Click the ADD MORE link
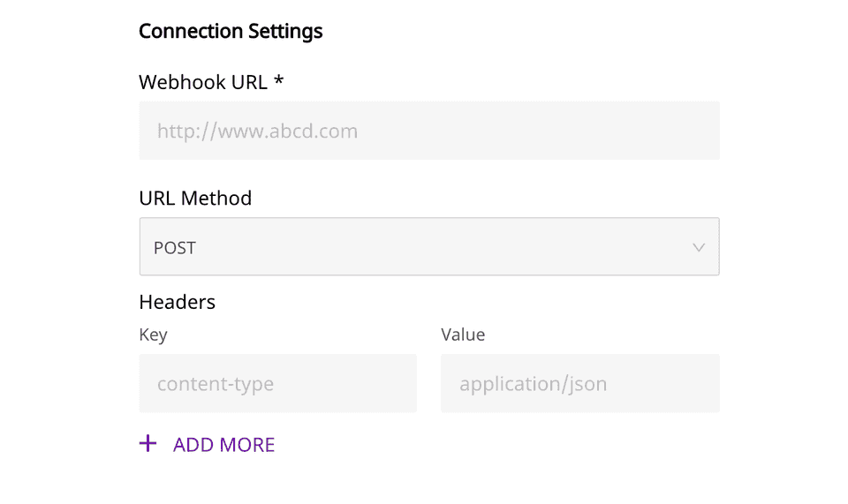The height and width of the screenshot is (504, 848). coord(223,445)
